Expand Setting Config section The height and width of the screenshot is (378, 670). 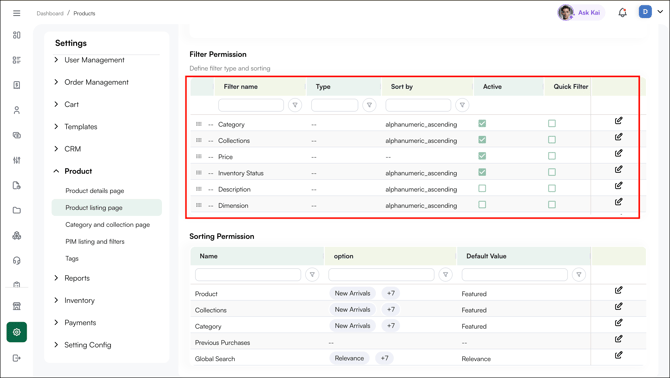click(56, 345)
